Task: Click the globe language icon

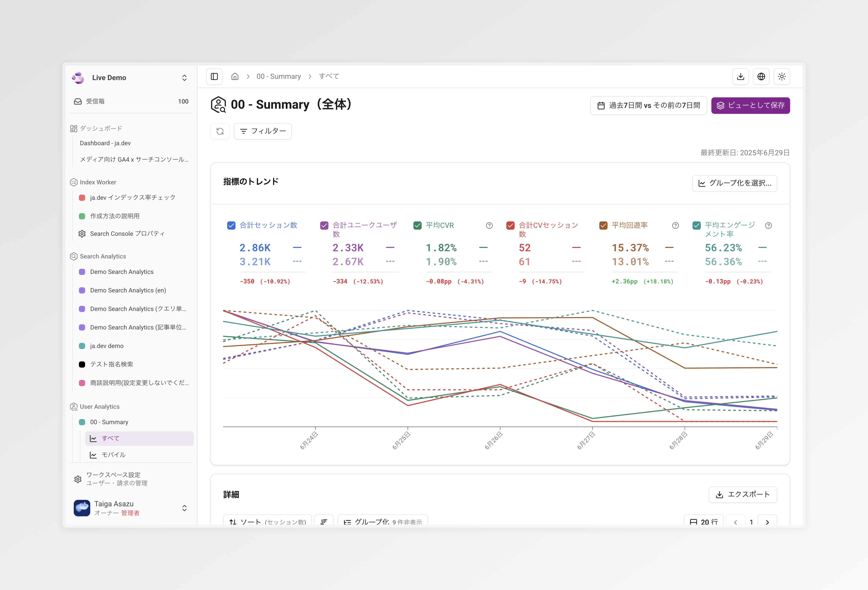Action: 761,76
